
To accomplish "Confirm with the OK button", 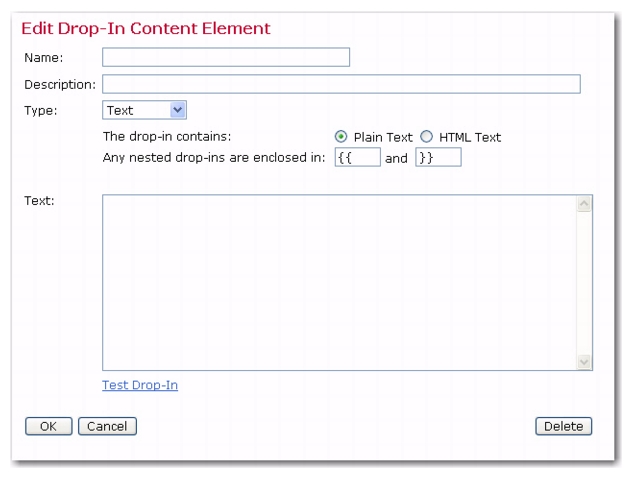I will tap(49, 426).
